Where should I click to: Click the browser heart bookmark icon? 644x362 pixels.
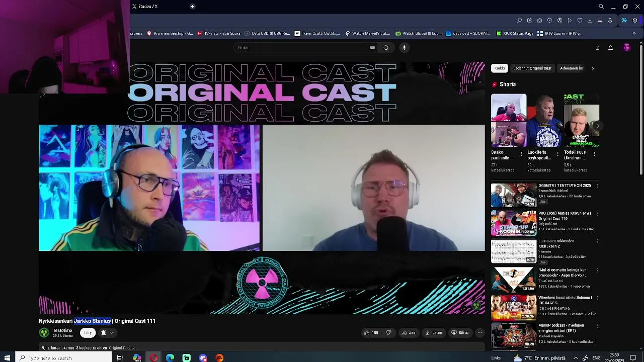coord(580,21)
